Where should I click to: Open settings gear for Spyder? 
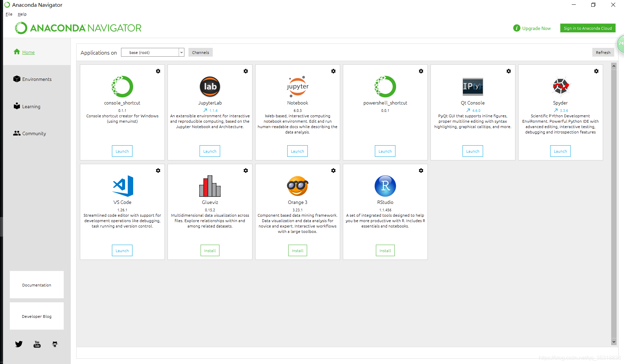596,71
